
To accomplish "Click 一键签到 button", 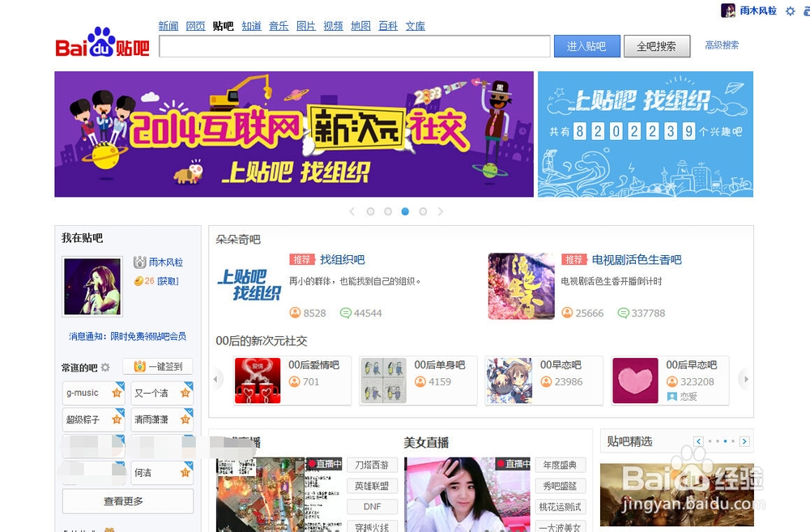I will (x=158, y=367).
